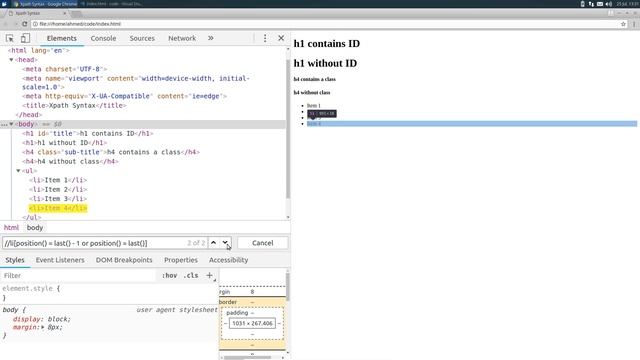Open the system volume tray icon

point(609,4)
